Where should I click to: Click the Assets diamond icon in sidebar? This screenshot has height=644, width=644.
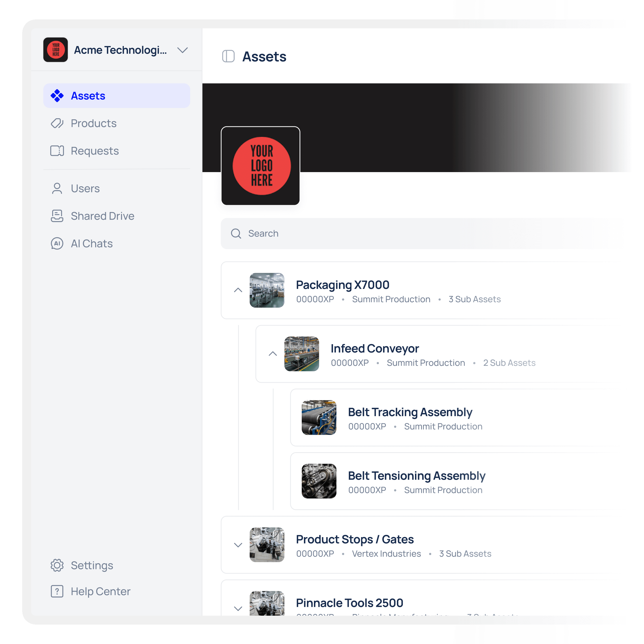(57, 96)
